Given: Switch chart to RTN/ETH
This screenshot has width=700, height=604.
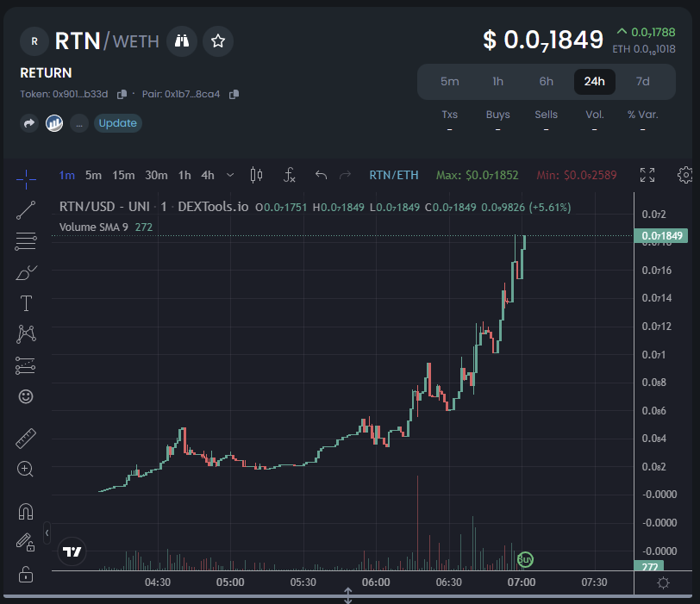Looking at the screenshot, I should pyautogui.click(x=394, y=175).
